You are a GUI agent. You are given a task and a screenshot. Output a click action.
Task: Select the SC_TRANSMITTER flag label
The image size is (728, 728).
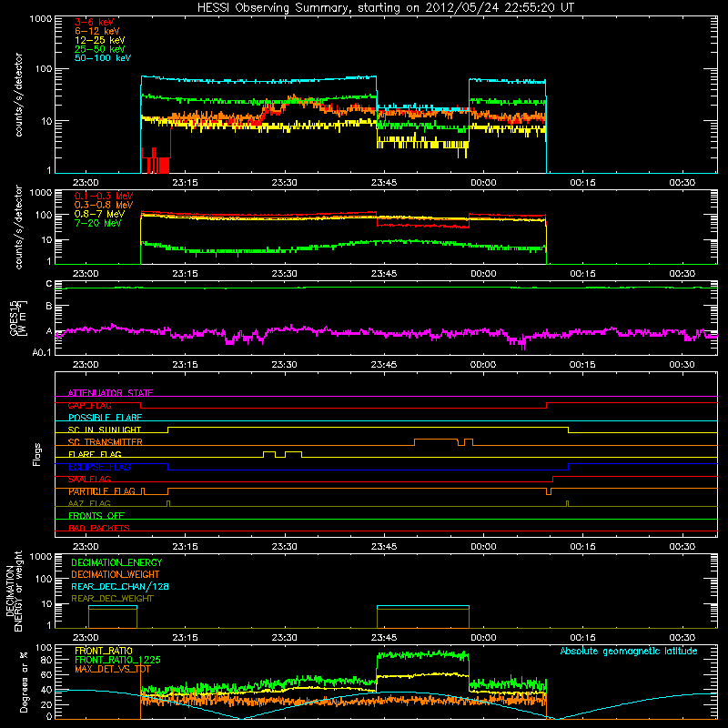pos(106,442)
